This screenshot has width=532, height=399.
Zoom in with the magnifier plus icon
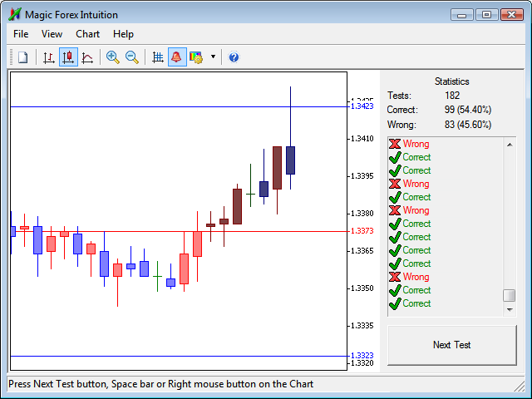(113, 57)
